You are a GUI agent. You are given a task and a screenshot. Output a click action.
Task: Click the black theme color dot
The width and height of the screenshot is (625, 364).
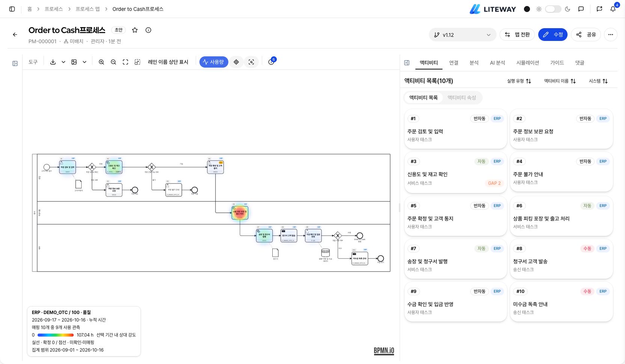(x=527, y=9)
